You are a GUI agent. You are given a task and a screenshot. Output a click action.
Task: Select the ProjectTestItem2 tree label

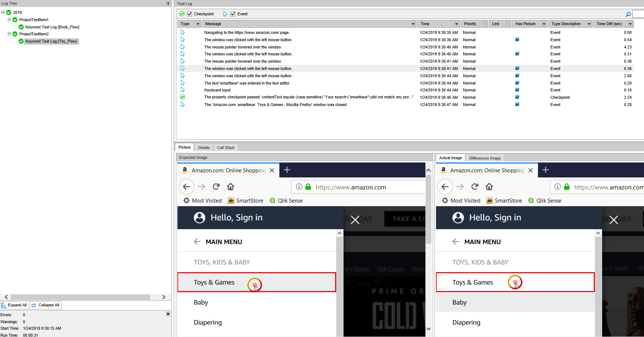[x=34, y=34]
